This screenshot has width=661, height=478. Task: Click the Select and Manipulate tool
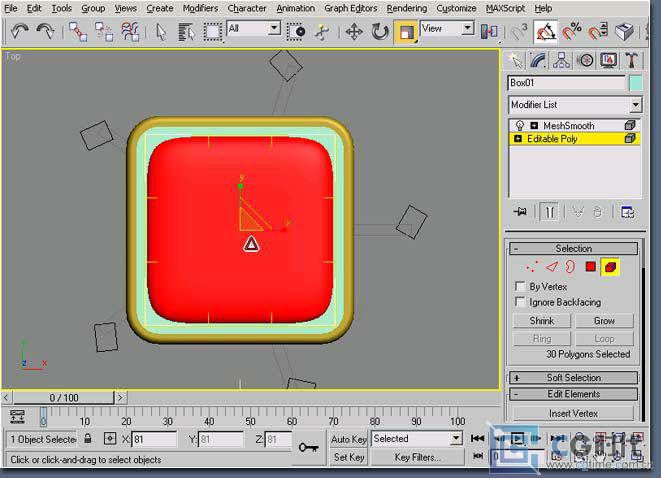click(x=322, y=32)
